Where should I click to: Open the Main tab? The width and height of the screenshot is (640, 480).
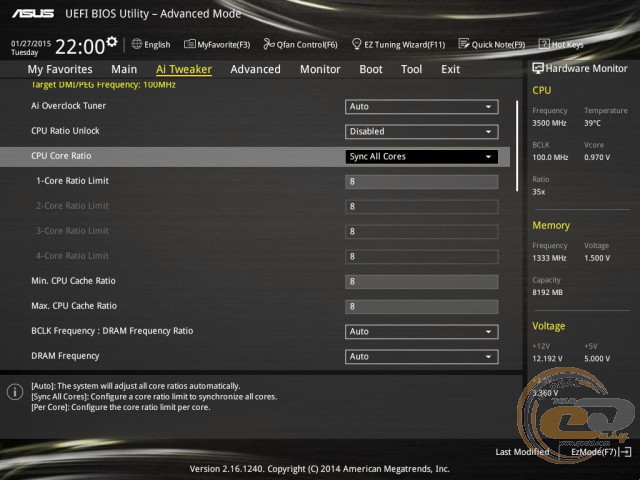pos(124,69)
